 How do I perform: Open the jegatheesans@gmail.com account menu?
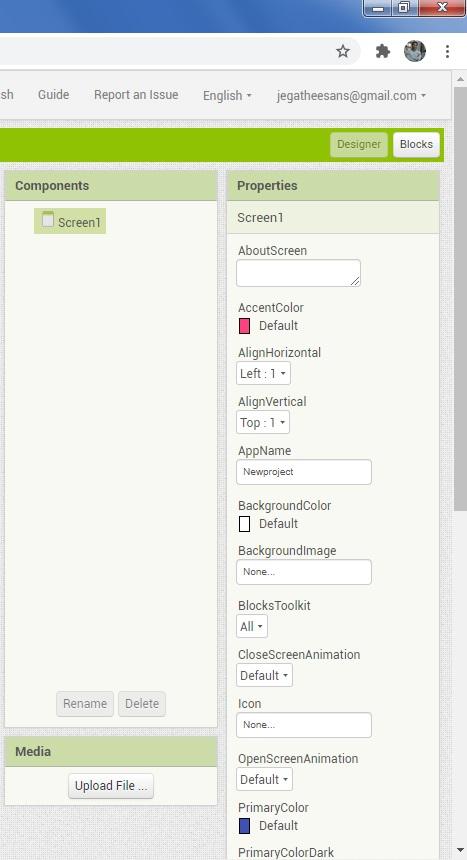click(x=351, y=95)
